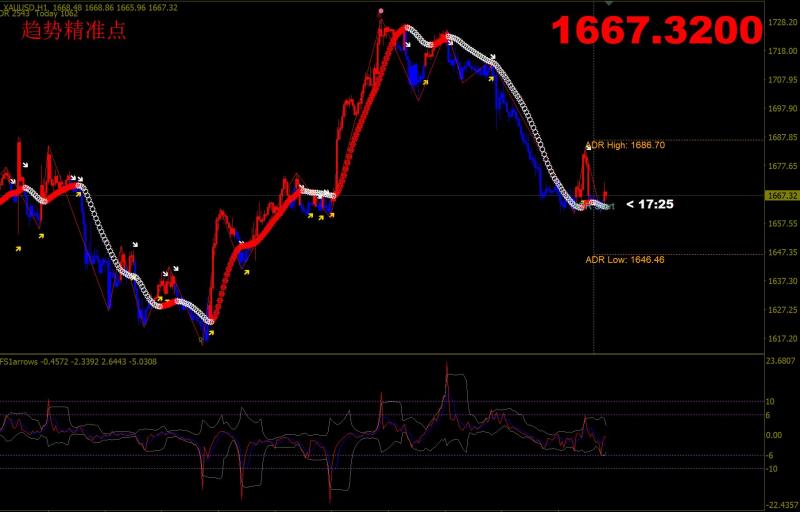The height and width of the screenshot is (512, 800).
Task: Select the highlighted 1667.32 current price tag on the axis
Action: click(x=780, y=196)
